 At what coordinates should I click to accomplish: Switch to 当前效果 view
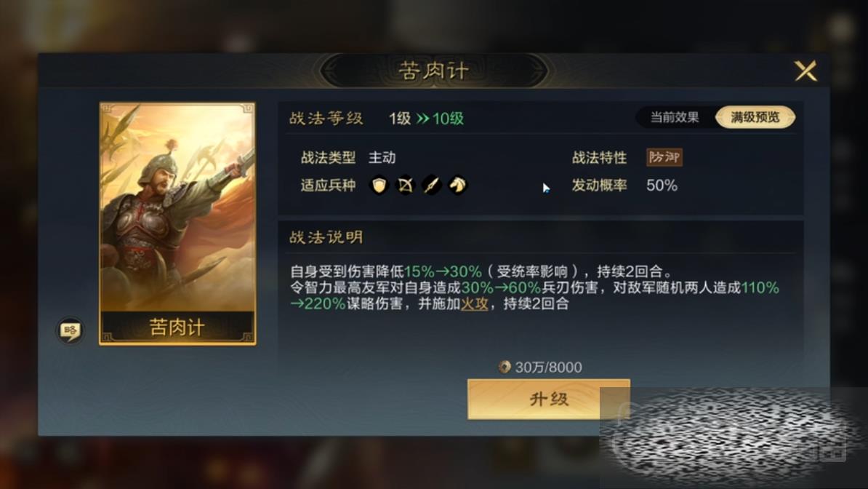674,118
